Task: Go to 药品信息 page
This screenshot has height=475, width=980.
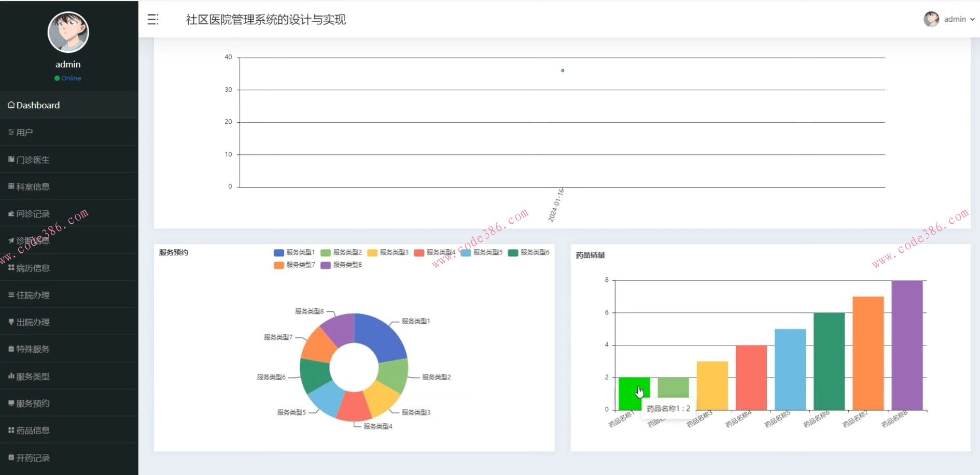Action: click(33, 430)
